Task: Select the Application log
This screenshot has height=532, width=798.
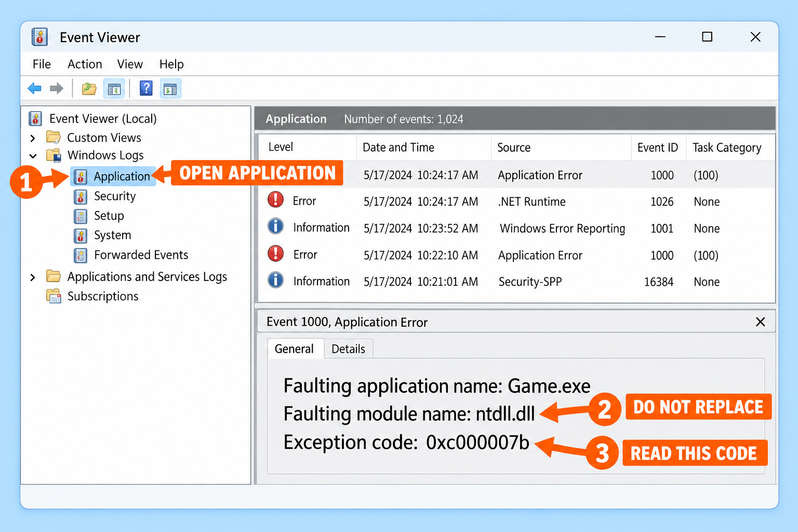Action: (112, 177)
